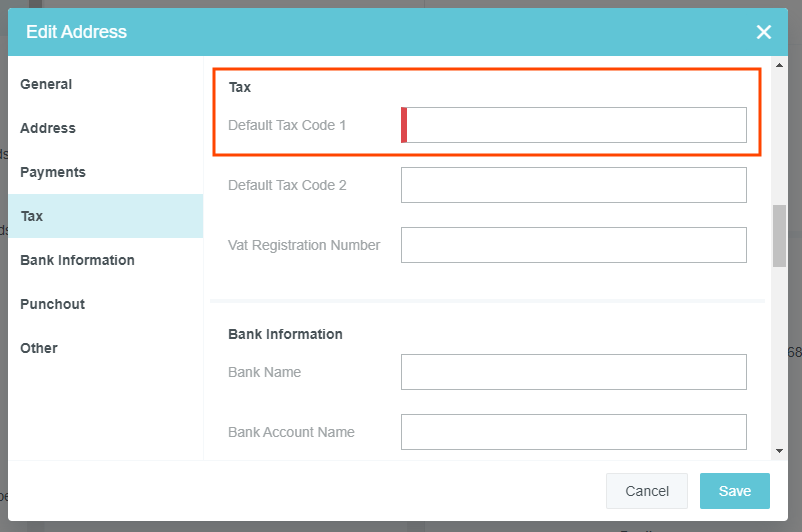Viewport: 802px width, 532px height.
Task: Click the dialog's vertical scrollbar thumb
Action: pos(779,236)
